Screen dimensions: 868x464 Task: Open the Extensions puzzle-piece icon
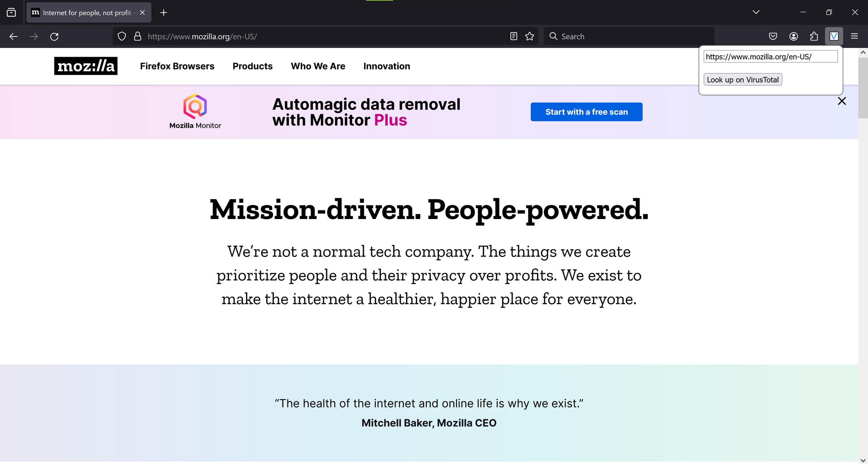(x=814, y=36)
